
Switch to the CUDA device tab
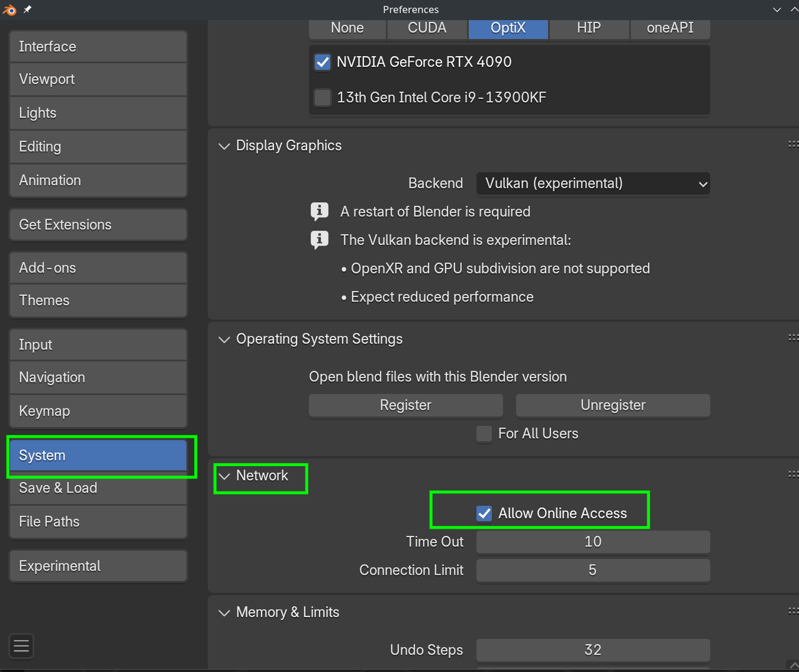pos(428,28)
